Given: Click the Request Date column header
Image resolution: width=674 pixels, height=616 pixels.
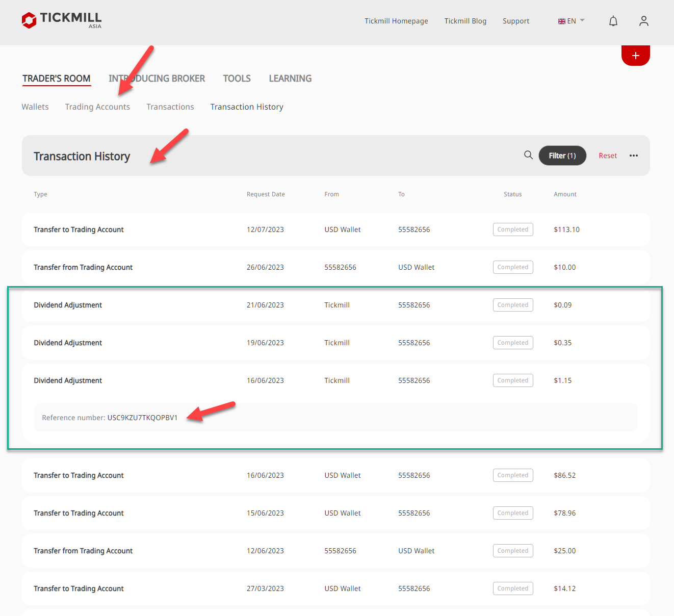Looking at the screenshot, I should coord(266,194).
